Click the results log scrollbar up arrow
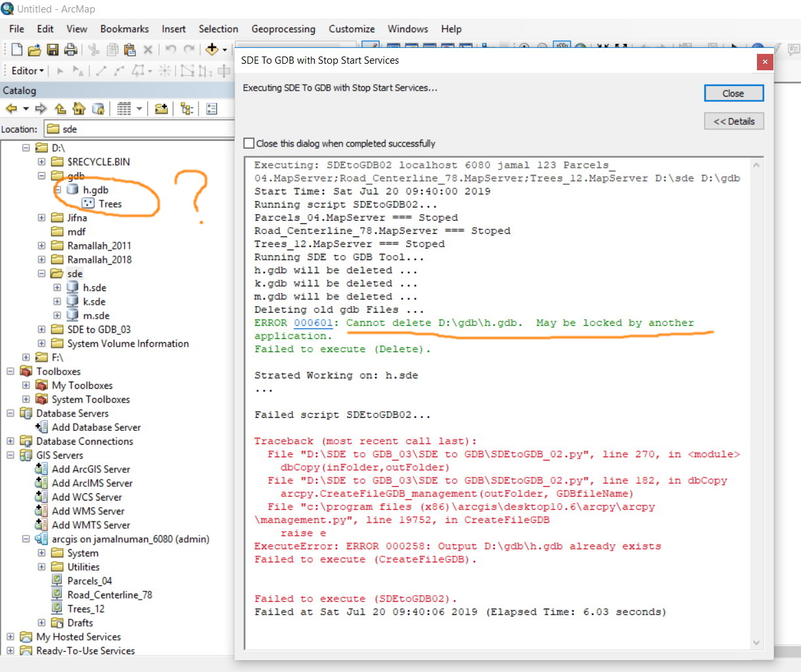 tap(756, 165)
